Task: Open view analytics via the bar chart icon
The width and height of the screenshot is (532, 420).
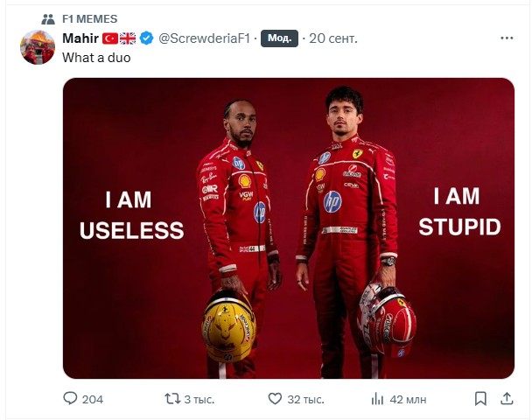Action: (378, 399)
